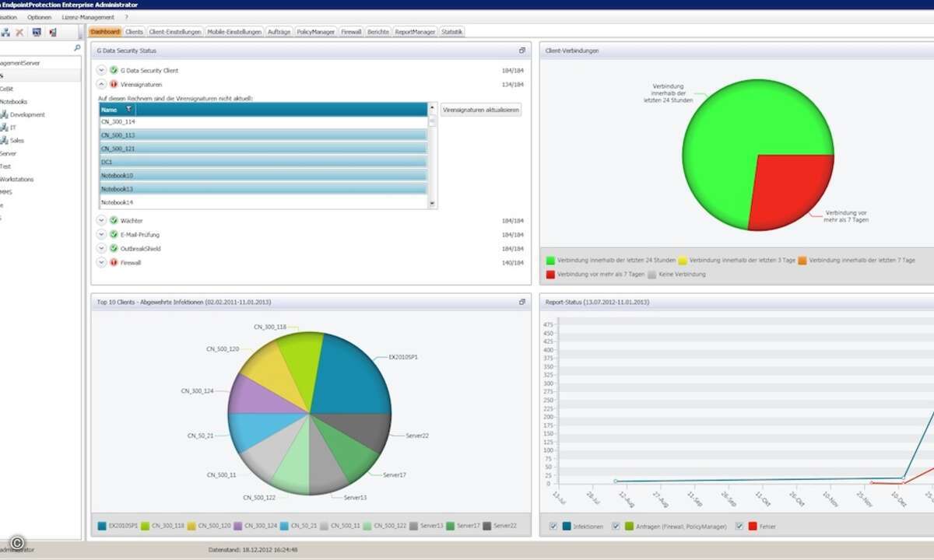Click green check icon beside Wächter
Image resolution: width=934 pixels, height=560 pixels.
click(114, 221)
